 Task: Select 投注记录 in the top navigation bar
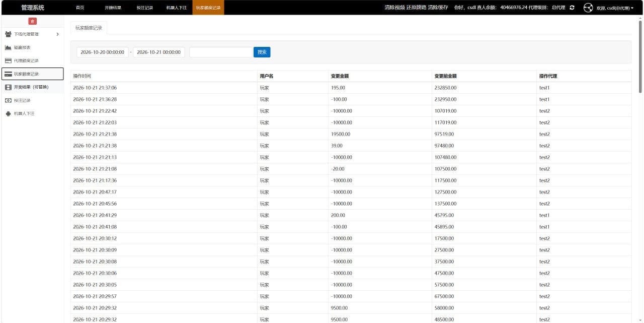[144, 8]
